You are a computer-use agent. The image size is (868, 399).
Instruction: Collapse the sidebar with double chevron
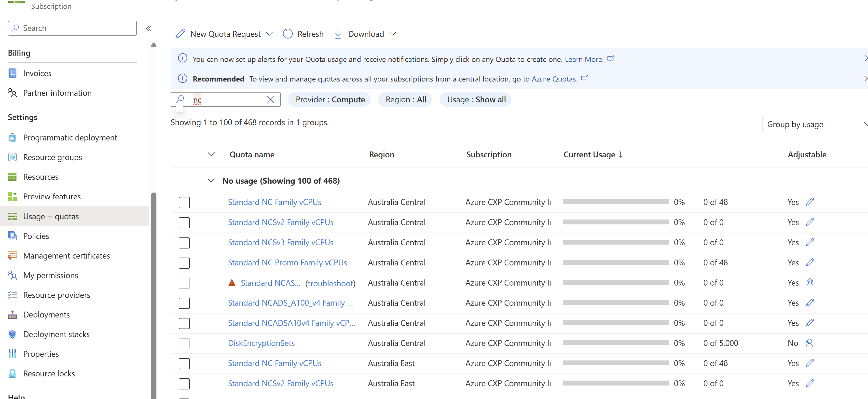click(149, 28)
